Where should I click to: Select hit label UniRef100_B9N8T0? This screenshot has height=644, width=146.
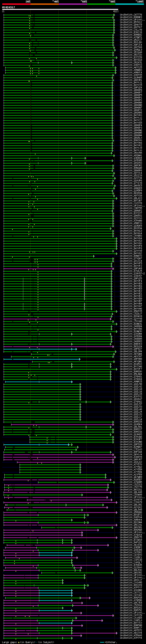[131, 256]
